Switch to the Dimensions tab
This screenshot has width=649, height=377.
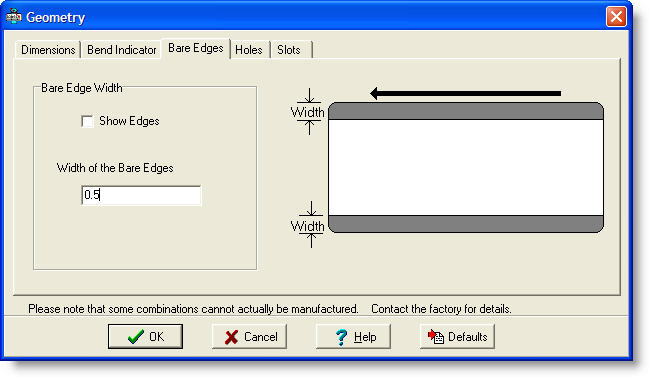click(48, 50)
